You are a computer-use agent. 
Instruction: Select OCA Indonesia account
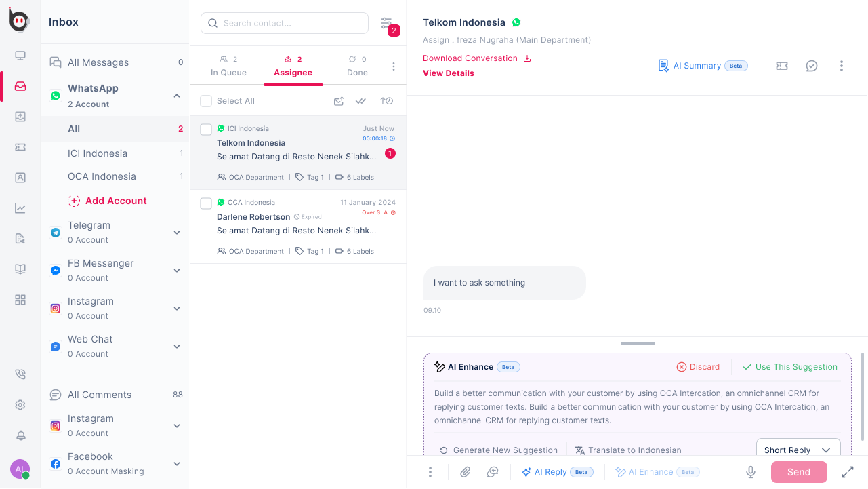(x=115, y=176)
